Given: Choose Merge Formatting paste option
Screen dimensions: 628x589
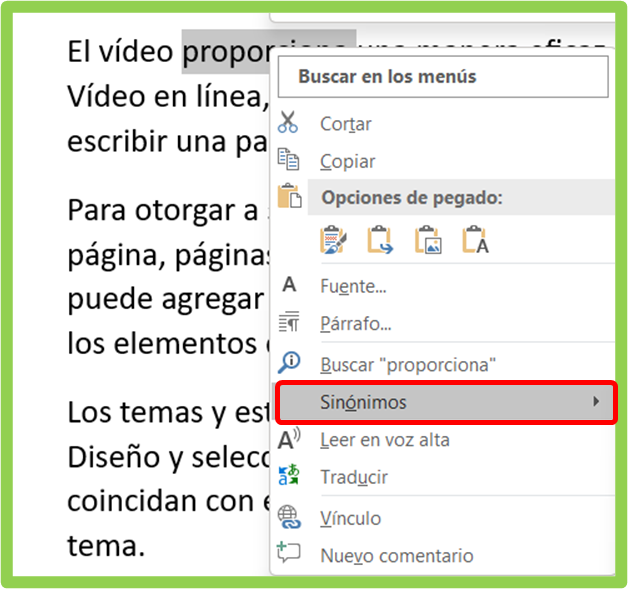Looking at the screenshot, I should 380,240.
